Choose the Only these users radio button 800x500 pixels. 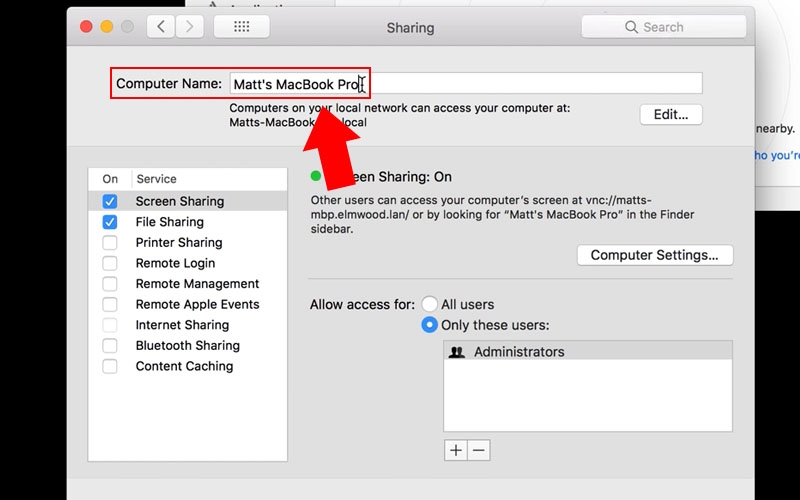429,325
